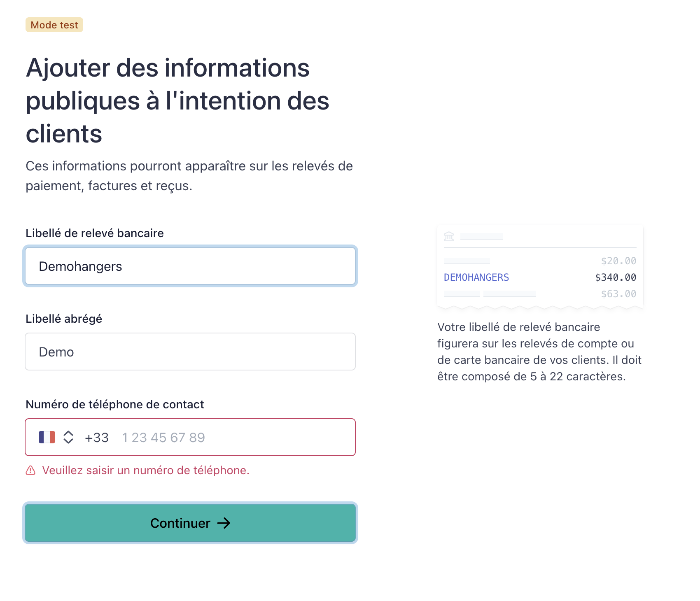Click the Numéro de téléphone de contact label
The image size is (700, 601).
(115, 404)
